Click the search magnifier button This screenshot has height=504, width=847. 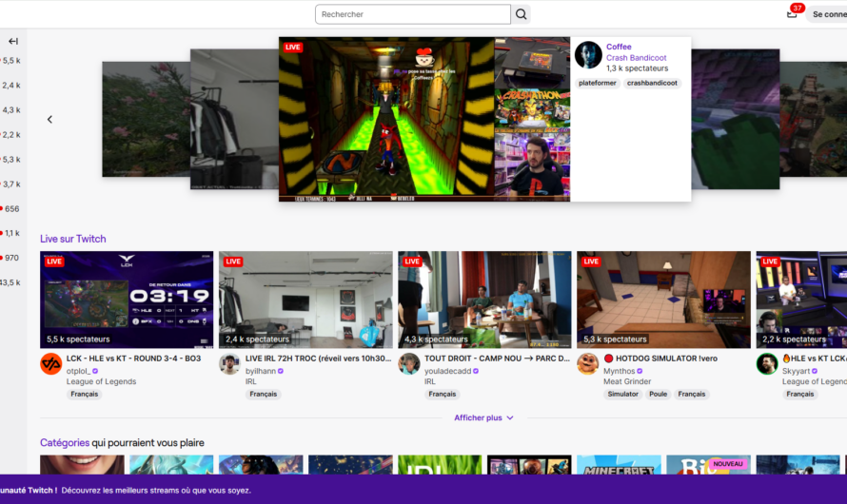point(521,14)
